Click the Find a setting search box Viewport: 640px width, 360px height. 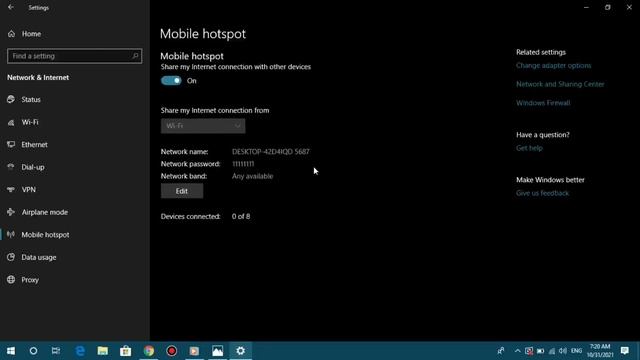pos(74,56)
